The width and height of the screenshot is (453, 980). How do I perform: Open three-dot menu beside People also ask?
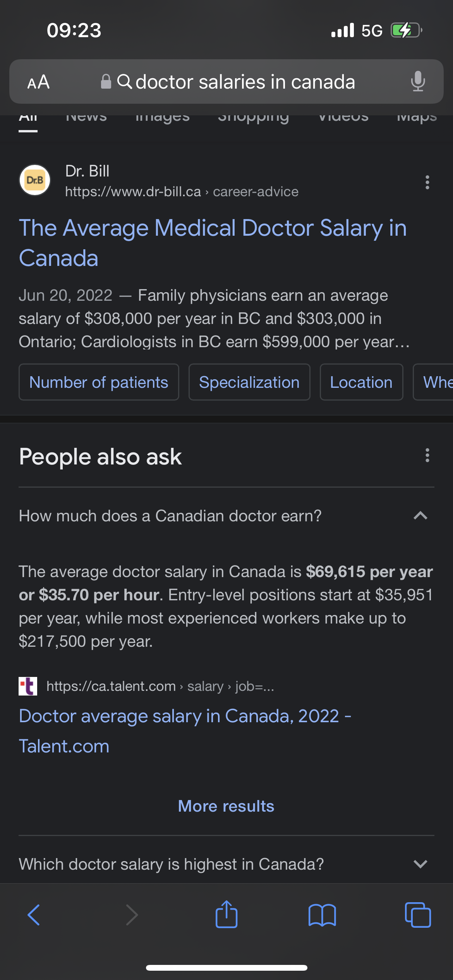427,456
